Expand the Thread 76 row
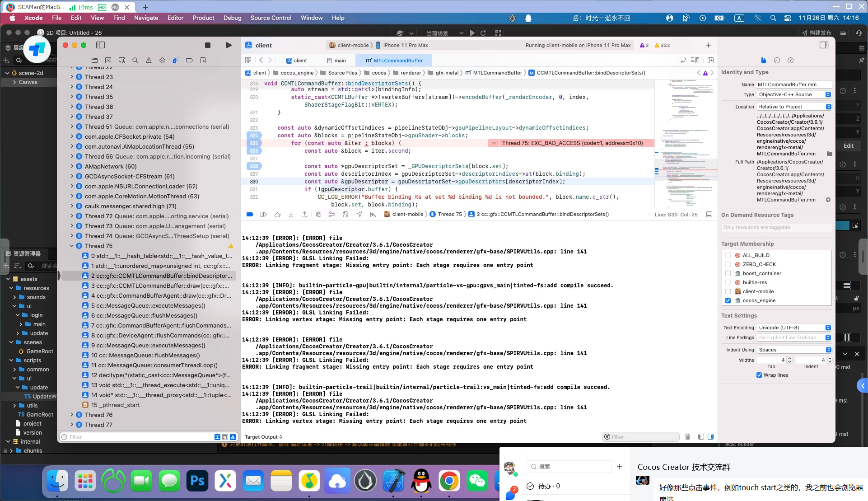The height and width of the screenshot is (501, 868). pyautogui.click(x=72, y=415)
